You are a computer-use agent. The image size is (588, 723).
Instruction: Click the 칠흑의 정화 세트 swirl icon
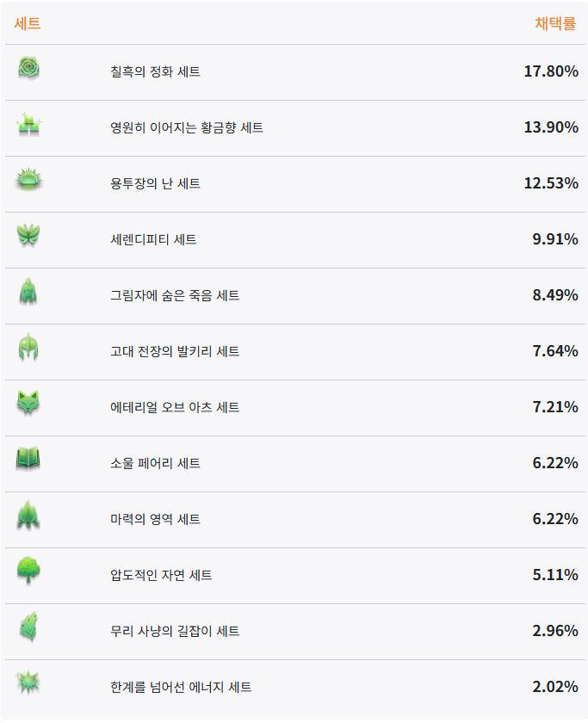[x=28, y=69]
